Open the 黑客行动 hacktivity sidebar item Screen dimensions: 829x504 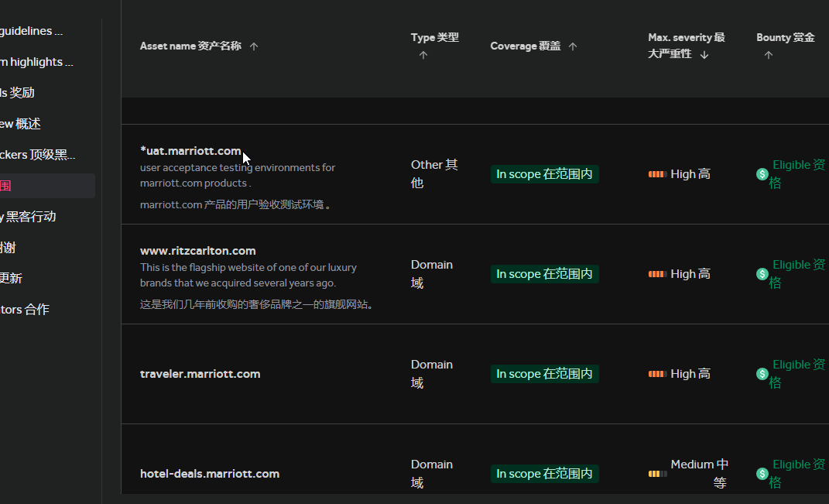[28, 216]
